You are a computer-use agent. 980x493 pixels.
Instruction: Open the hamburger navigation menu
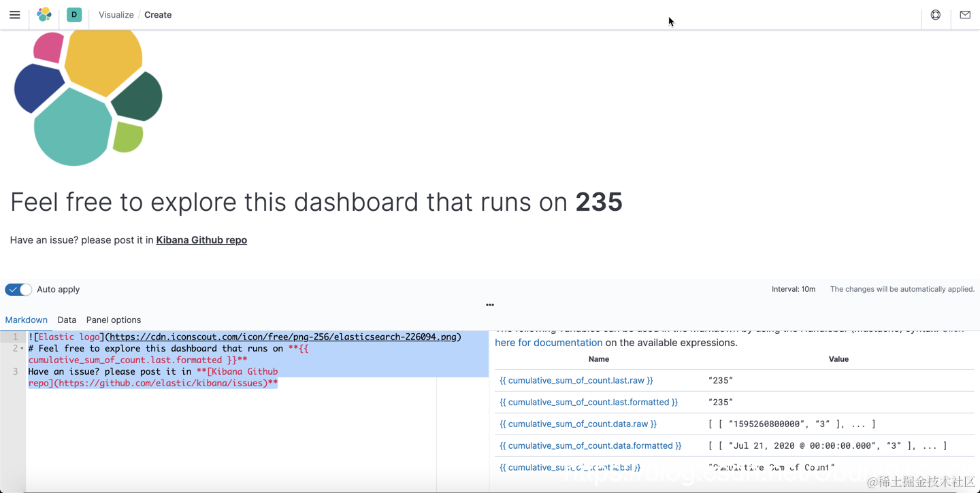click(x=14, y=14)
